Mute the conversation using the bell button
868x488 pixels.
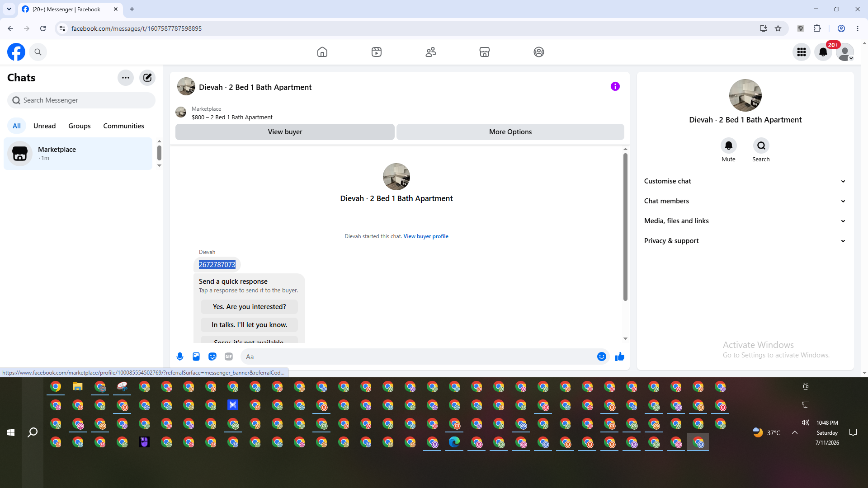pos(729,145)
